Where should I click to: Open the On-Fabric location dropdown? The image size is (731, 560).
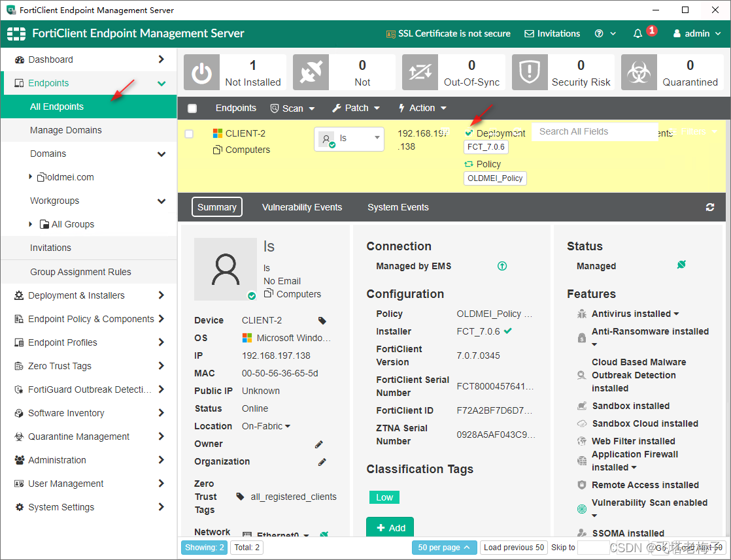pos(266,426)
